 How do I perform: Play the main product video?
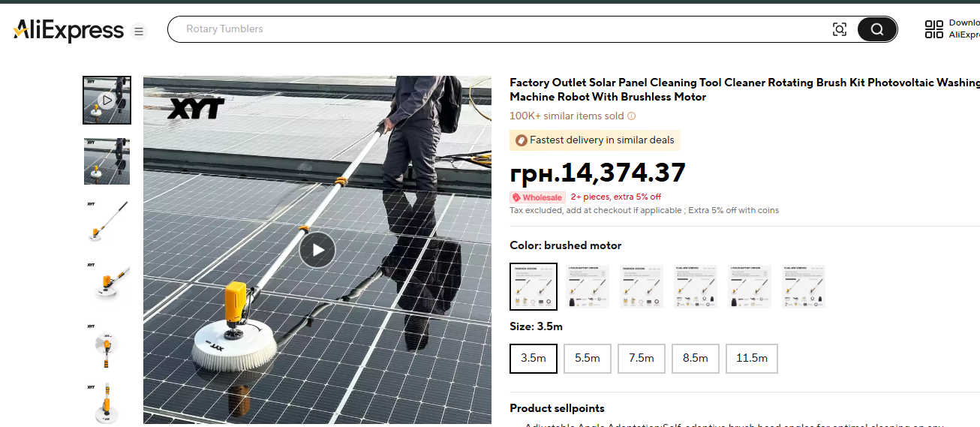[x=317, y=250]
